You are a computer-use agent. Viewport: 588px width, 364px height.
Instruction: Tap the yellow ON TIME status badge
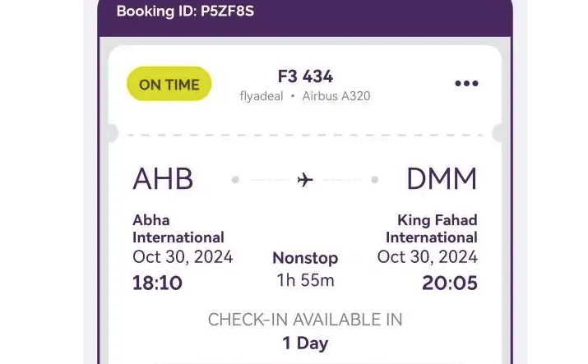click(x=169, y=84)
